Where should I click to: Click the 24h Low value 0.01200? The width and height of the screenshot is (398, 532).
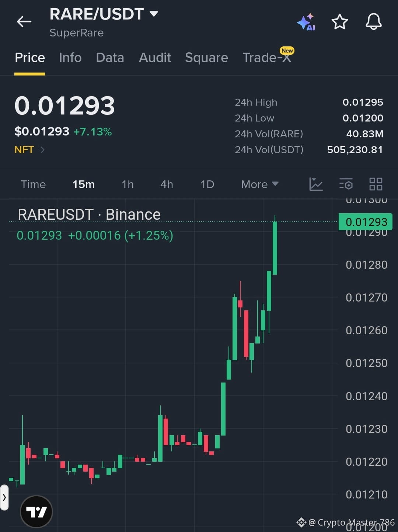(363, 118)
